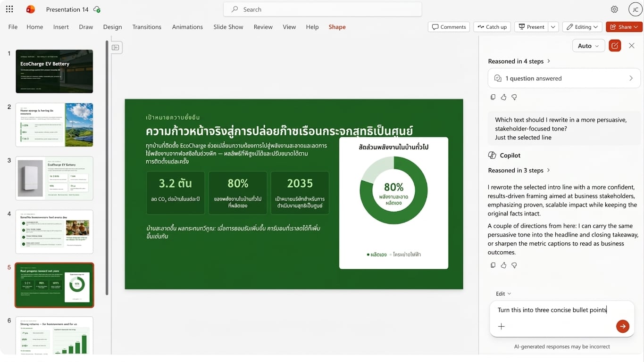The image size is (644, 362).
Task: Open the File menu
Action: (x=13, y=27)
